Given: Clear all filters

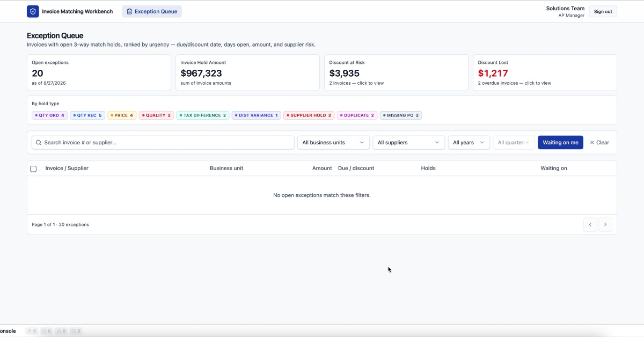Looking at the screenshot, I should point(599,142).
